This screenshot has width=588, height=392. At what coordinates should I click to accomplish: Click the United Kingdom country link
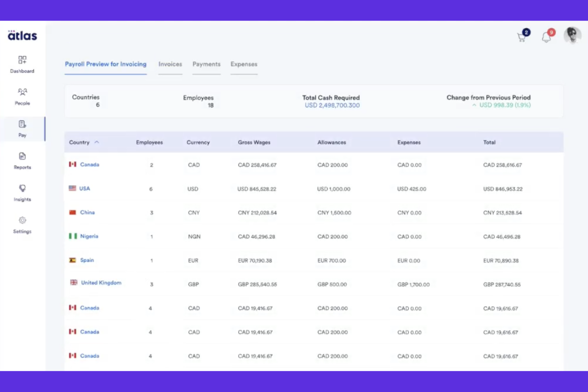(x=101, y=282)
